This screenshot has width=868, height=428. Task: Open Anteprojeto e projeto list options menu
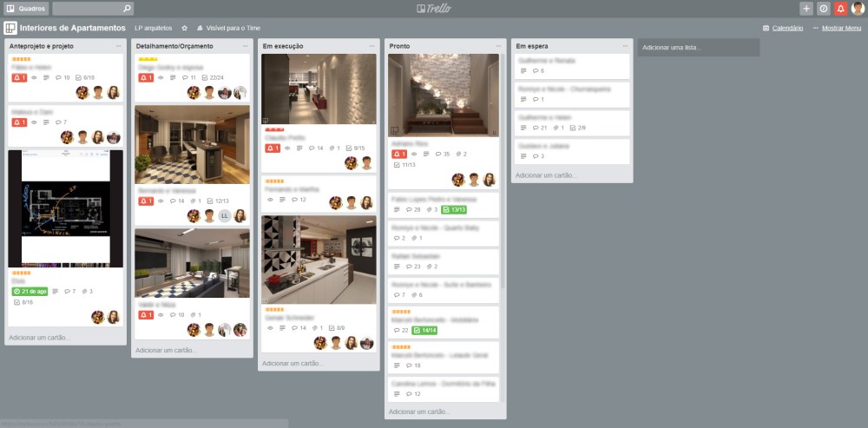(118, 45)
